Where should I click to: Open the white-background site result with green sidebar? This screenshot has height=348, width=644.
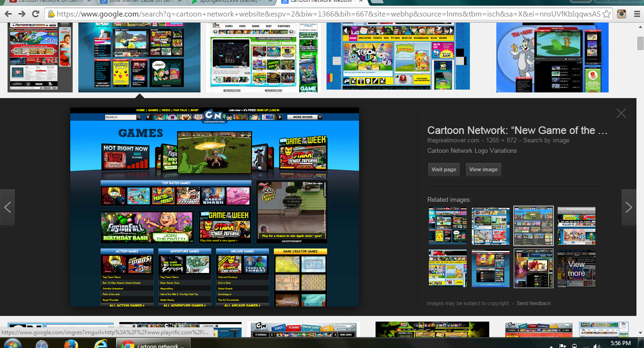coord(262,58)
